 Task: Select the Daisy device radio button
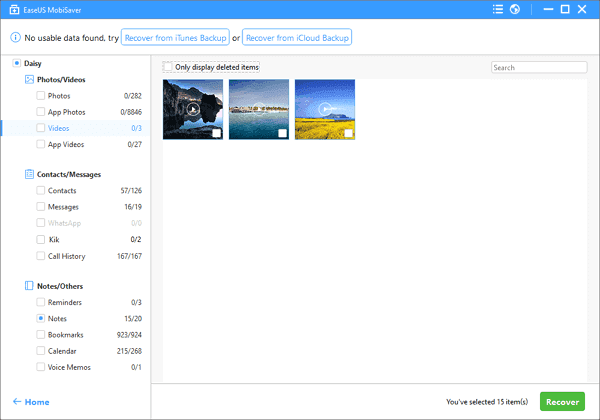pyautogui.click(x=18, y=63)
